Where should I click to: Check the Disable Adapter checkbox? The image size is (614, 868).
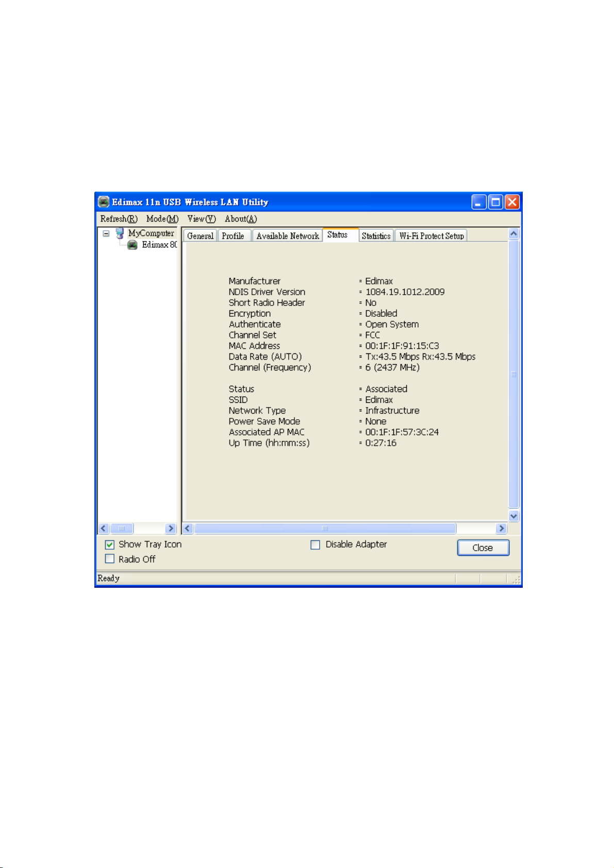[316, 544]
